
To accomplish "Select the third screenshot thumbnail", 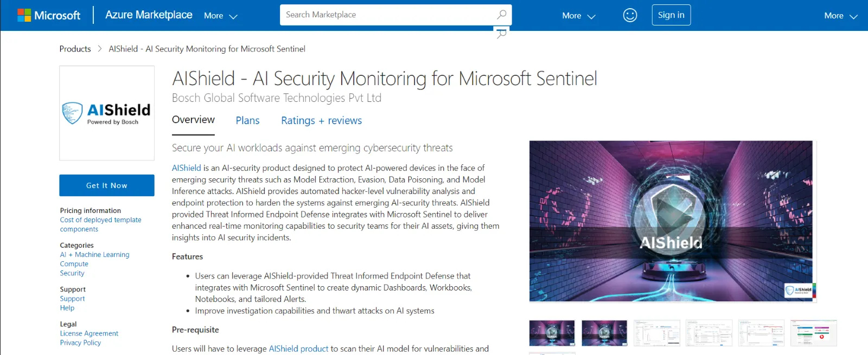I will click(656, 333).
